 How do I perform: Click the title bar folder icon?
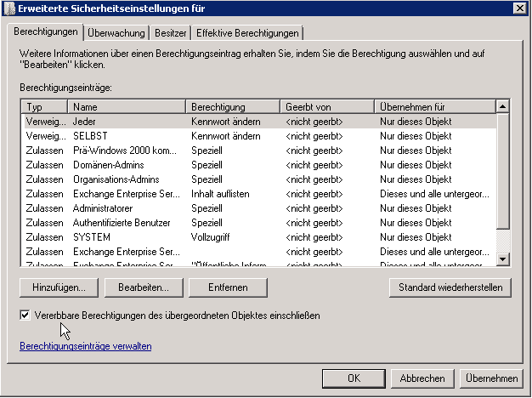click(x=9, y=9)
